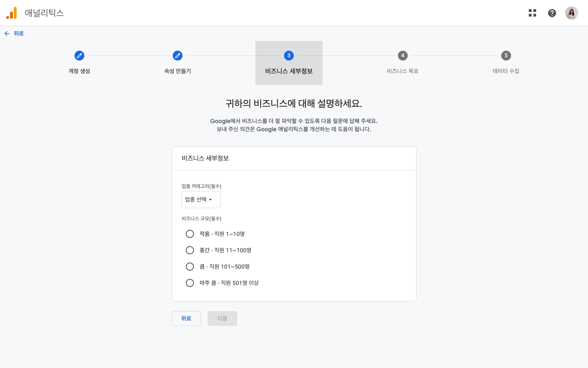This screenshot has height=368, width=588.
Task: Select 큼 - 직원 101~500명 radio button
Action: coord(190,267)
